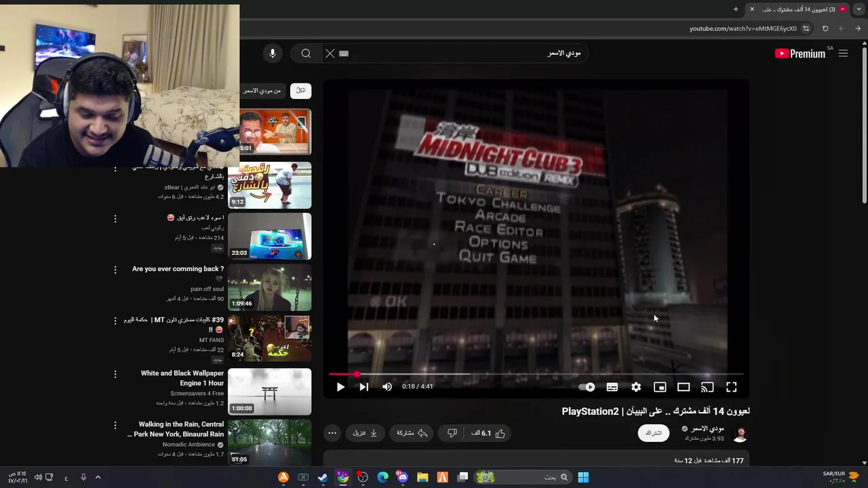
Task: Download the video
Action: tap(365, 433)
